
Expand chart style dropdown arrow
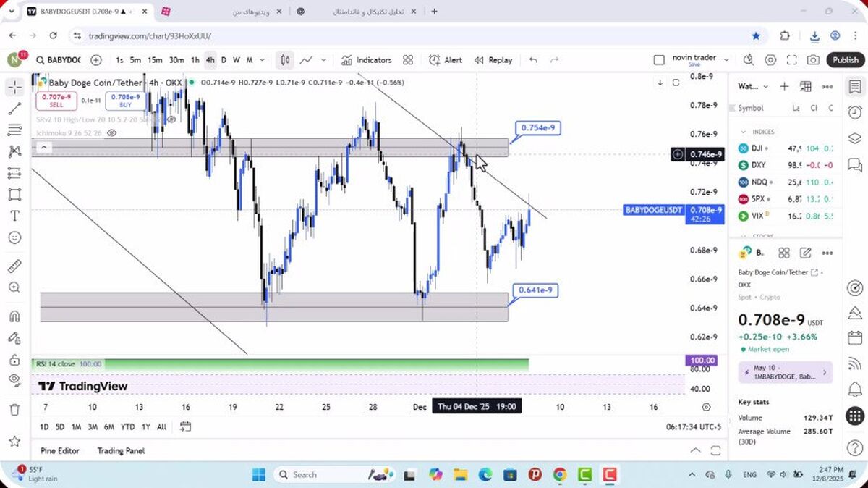point(323,60)
